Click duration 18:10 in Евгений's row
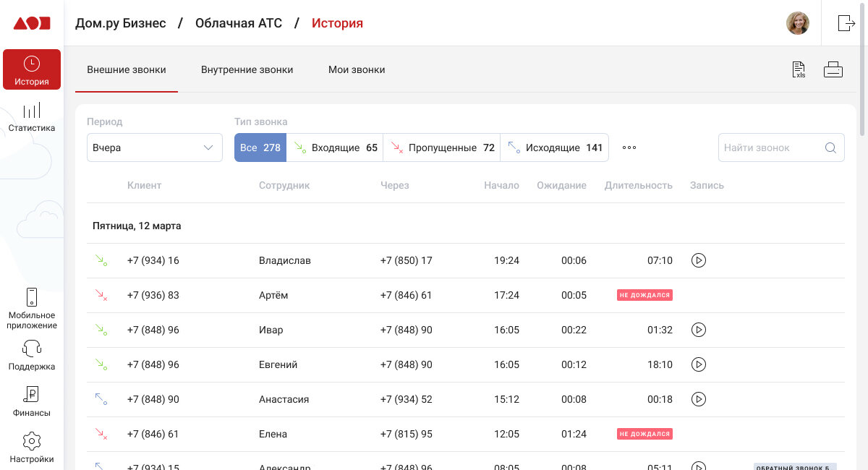The width and height of the screenshot is (868, 470). coord(660,364)
